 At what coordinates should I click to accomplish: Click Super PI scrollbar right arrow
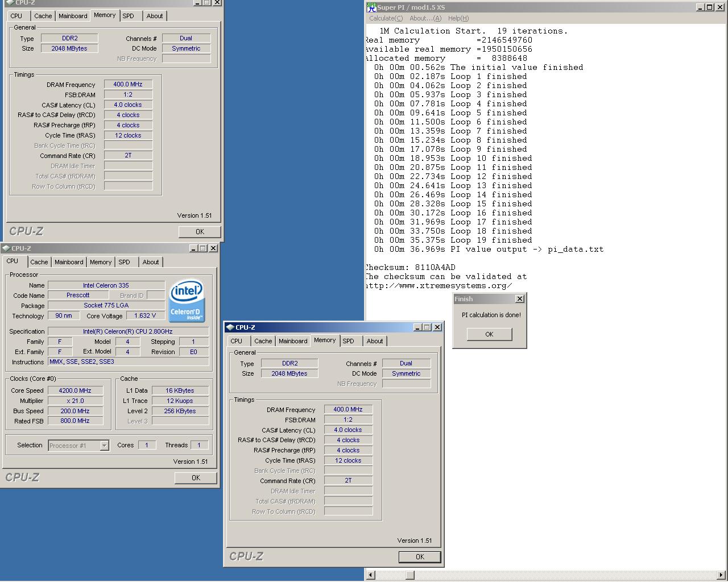click(x=721, y=575)
